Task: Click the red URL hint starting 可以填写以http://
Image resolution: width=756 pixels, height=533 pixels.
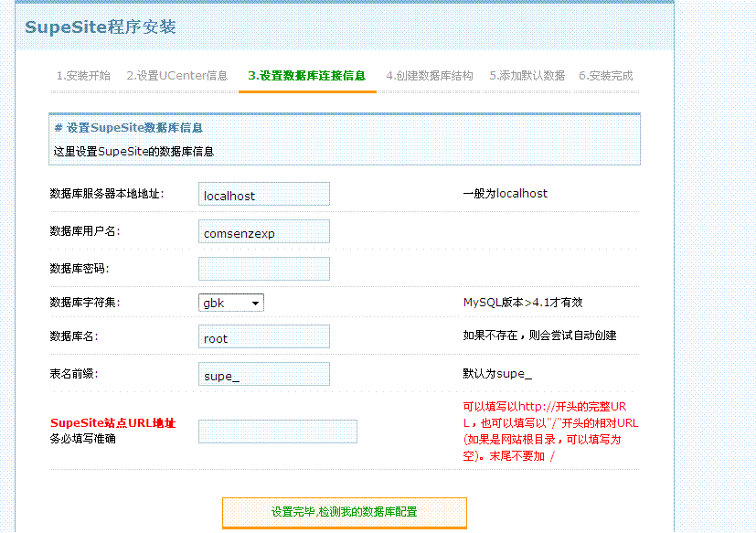Action: tap(550, 432)
